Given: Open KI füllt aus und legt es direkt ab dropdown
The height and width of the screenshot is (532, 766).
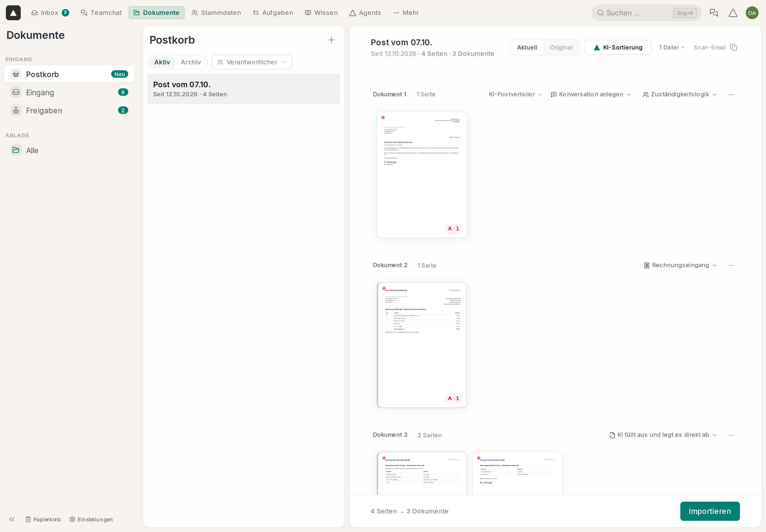Looking at the screenshot, I should pos(663,435).
